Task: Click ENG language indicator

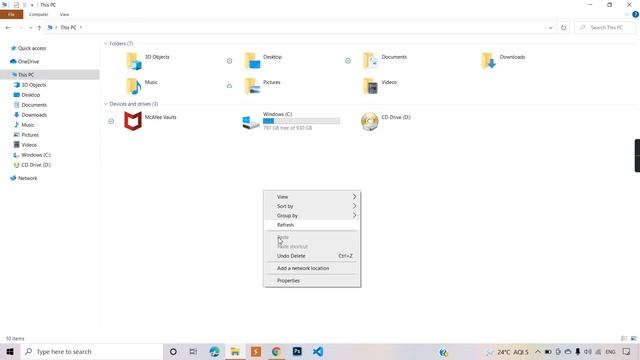Action: [x=610, y=351]
